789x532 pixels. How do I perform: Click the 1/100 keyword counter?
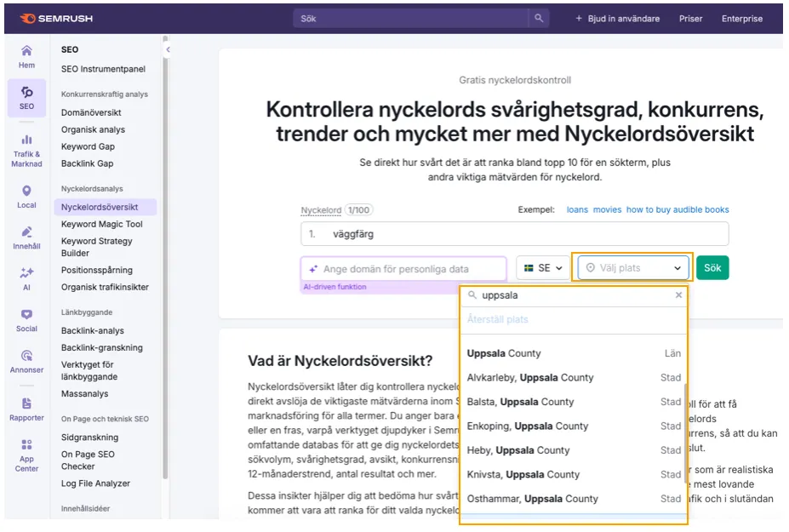[359, 210]
